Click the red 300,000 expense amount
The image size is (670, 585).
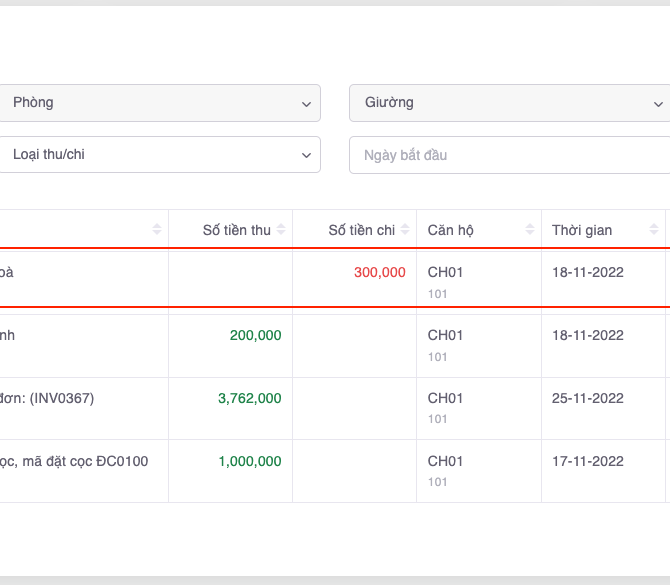379,272
